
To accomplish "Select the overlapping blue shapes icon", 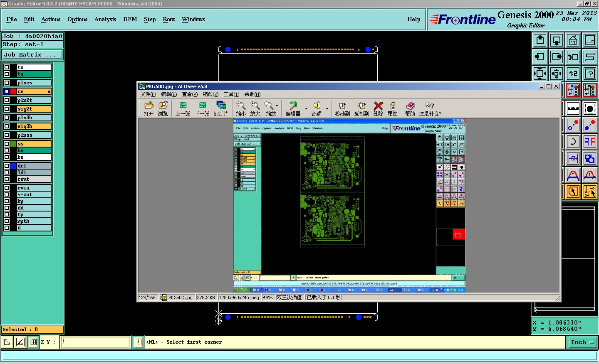I will (x=590, y=158).
